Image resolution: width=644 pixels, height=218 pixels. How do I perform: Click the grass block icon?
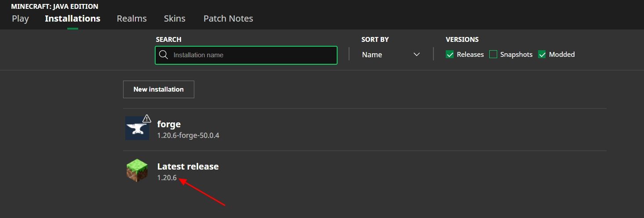137,170
